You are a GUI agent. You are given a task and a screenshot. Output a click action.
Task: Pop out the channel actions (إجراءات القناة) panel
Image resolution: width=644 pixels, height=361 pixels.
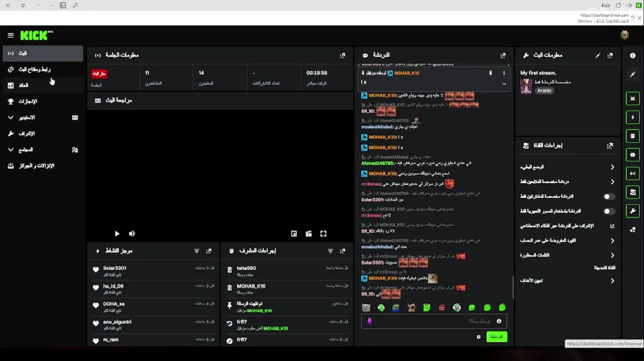610,146
